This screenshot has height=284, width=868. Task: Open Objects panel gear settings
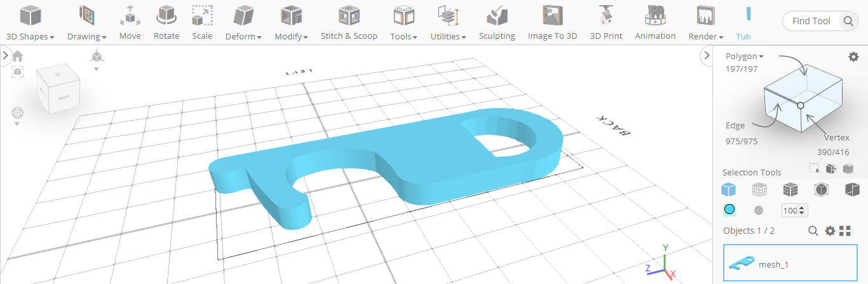tap(830, 231)
